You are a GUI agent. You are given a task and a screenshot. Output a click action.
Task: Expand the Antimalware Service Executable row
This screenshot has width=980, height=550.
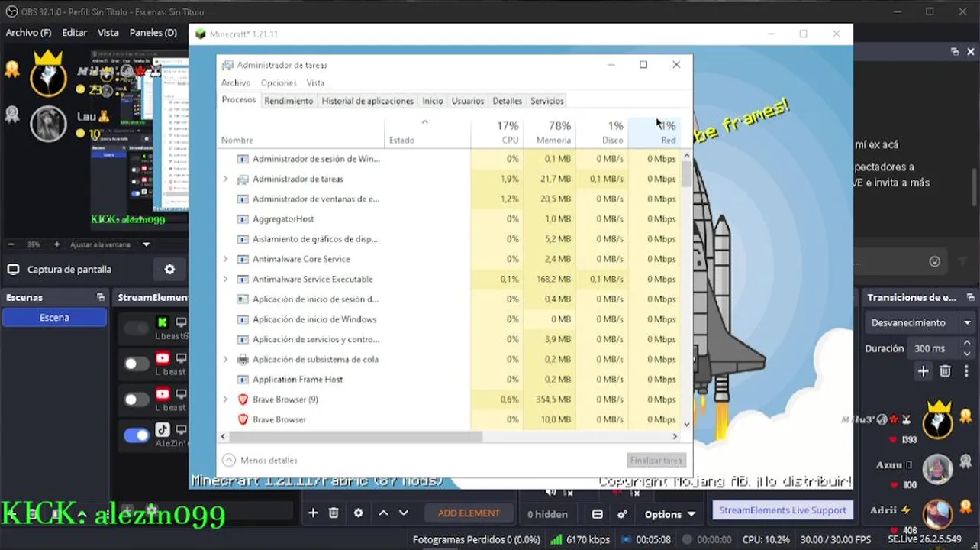pos(225,279)
